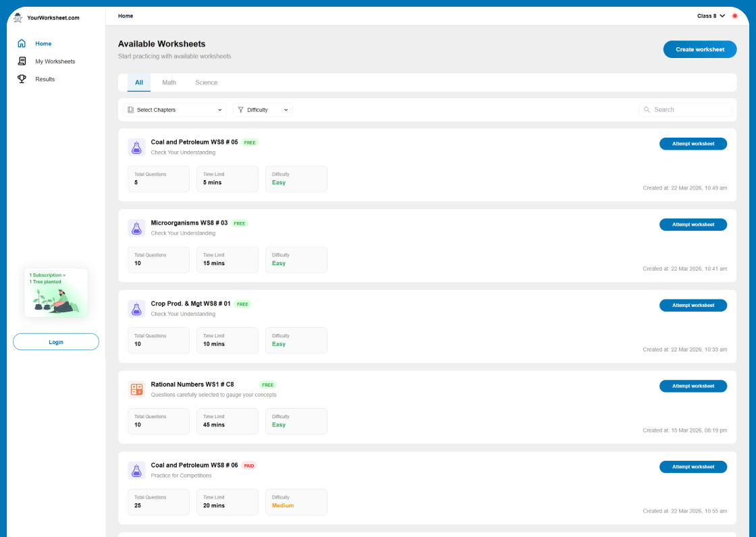The image size is (756, 537).
Task: Click the YourWorksheet.com logo icon
Action: (x=18, y=18)
